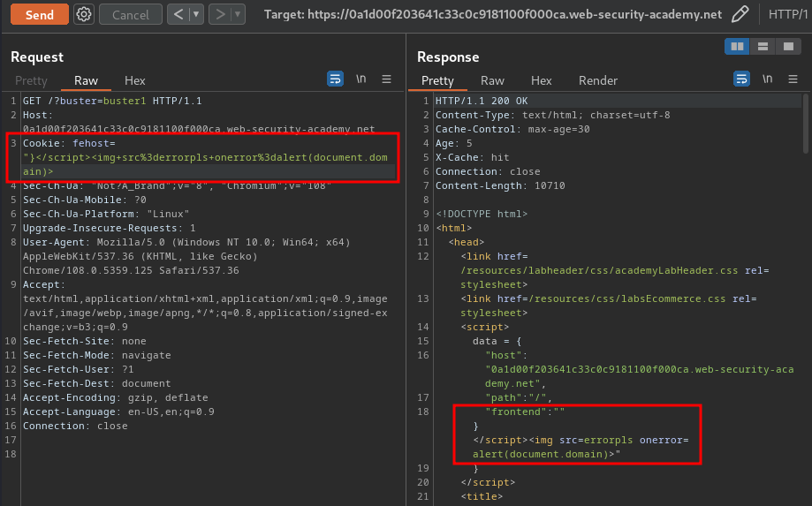Click the Content-Type: text/html response header
The width and height of the screenshot is (812, 506).
pos(552,115)
